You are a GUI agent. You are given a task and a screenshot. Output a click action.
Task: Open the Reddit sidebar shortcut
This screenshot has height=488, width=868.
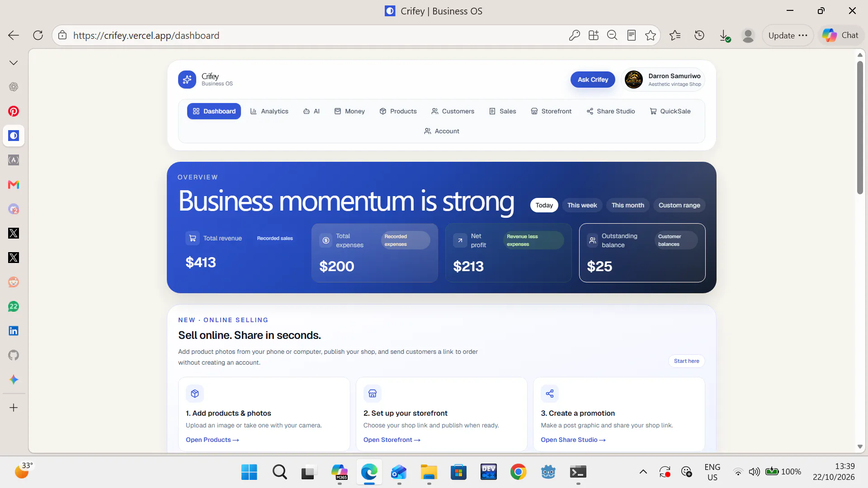click(14, 282)
